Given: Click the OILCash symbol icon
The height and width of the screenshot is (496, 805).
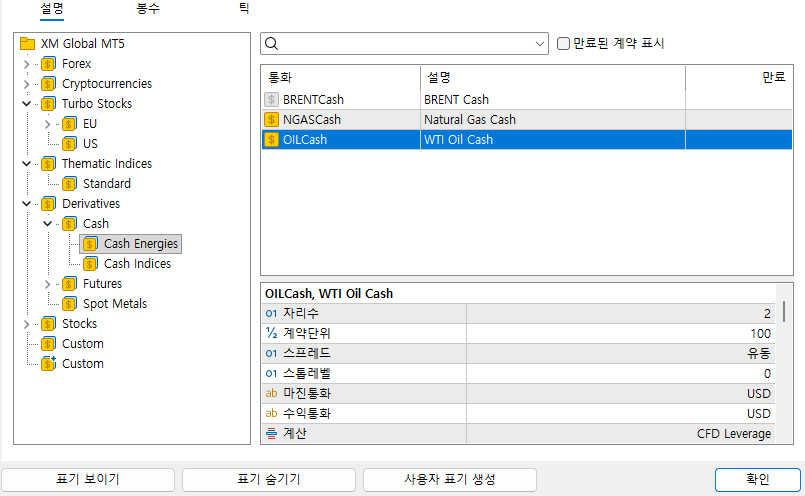Looking at the screenshot, I should click(x=271, y=140).
